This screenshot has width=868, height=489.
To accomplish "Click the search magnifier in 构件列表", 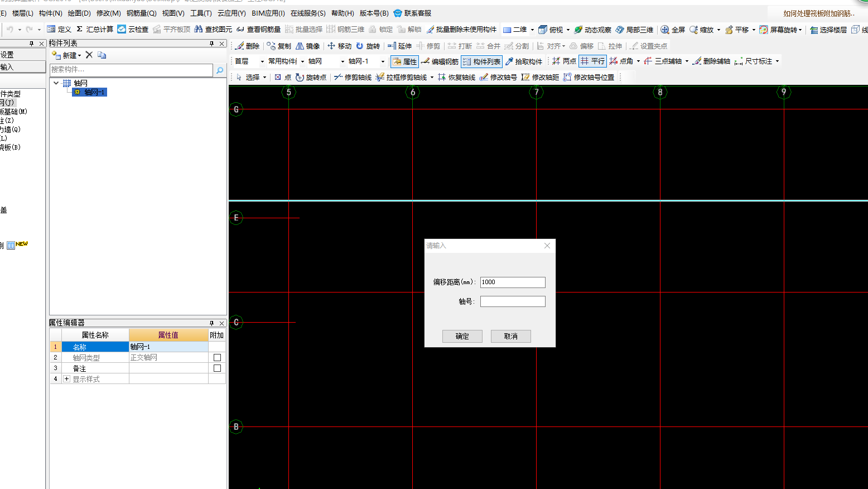I will (x=220, y=70).
